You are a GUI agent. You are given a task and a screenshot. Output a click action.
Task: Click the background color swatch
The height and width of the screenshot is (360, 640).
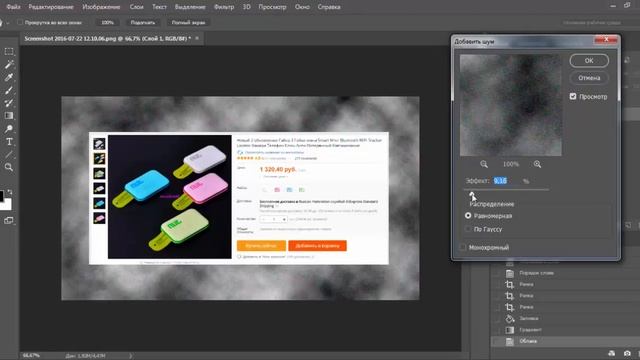[7, 205]
